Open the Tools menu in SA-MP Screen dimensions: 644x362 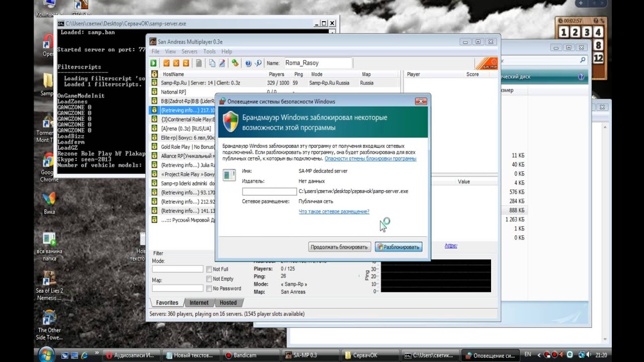point(209,52)
